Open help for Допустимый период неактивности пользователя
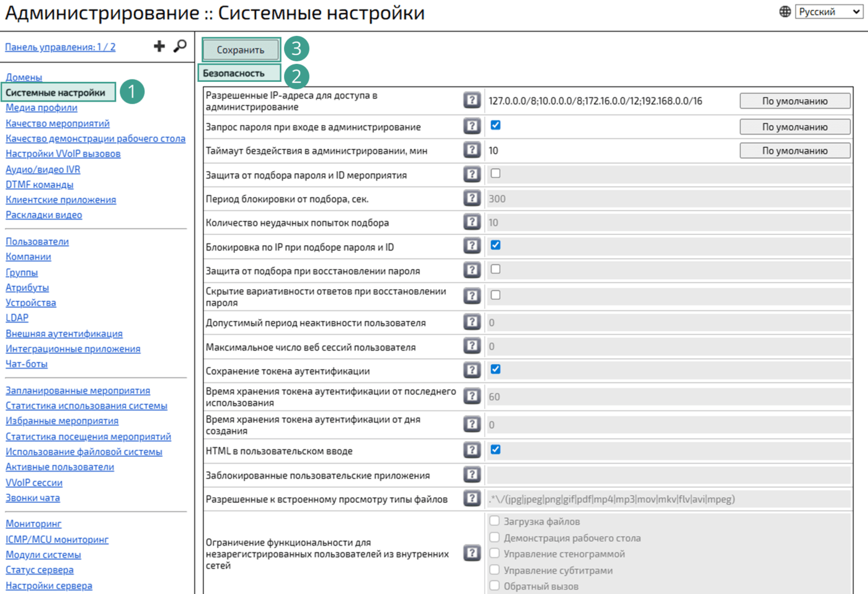This screenshot has height=594, width=868. click(x=472, y=322)
